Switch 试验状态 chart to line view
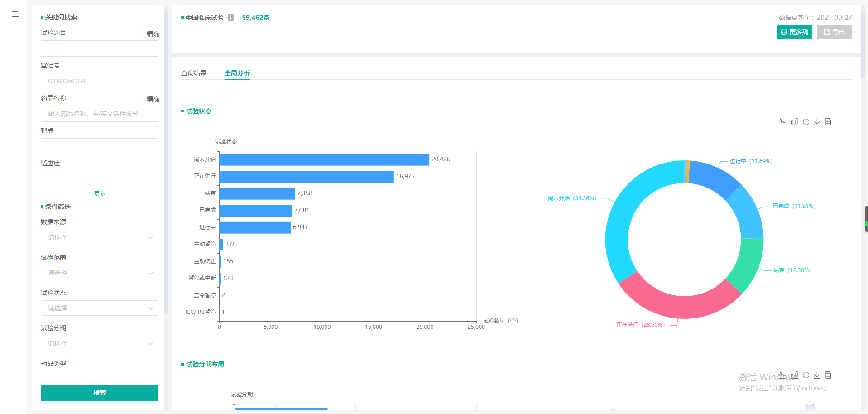Image resolution: width=868 pixels, height=414 pixels. 782,122
